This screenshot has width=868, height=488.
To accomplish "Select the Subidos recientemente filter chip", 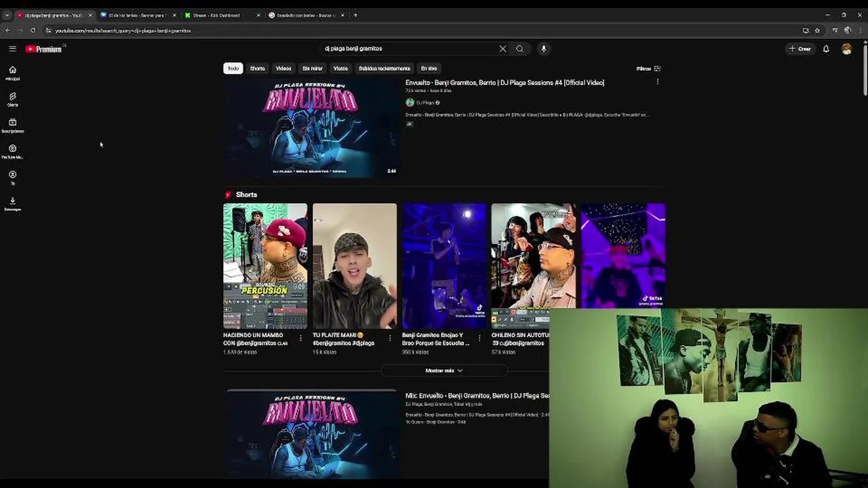I will click(x=384, y=68).
